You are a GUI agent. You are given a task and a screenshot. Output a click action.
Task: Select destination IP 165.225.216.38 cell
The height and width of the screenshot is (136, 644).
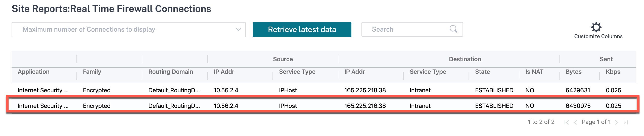tap(365, 106)
